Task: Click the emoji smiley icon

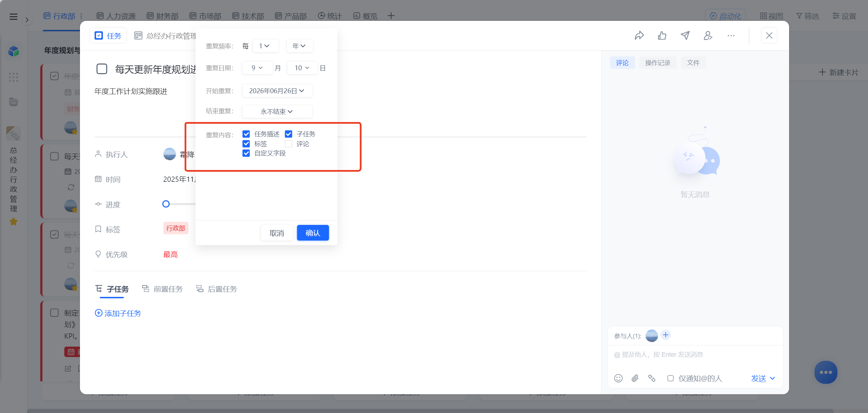Action: pos(618,378)
